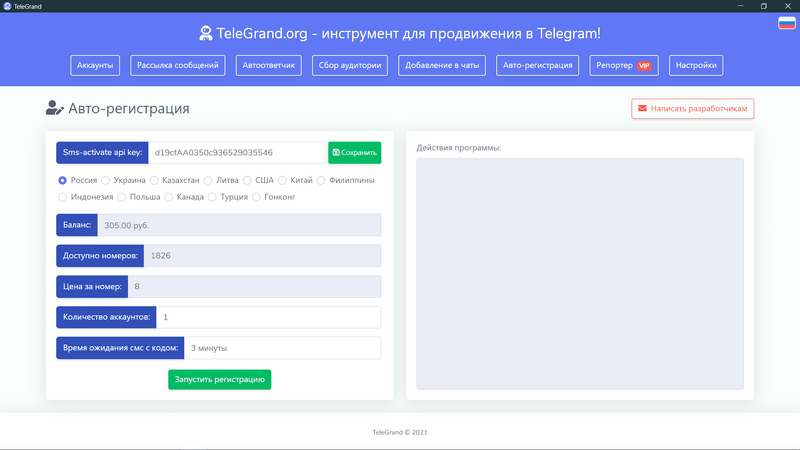Image resolution: width=800 pixels, height=450 pixels.
Task: Select the Китай radio button
Action: coord(282,180)
